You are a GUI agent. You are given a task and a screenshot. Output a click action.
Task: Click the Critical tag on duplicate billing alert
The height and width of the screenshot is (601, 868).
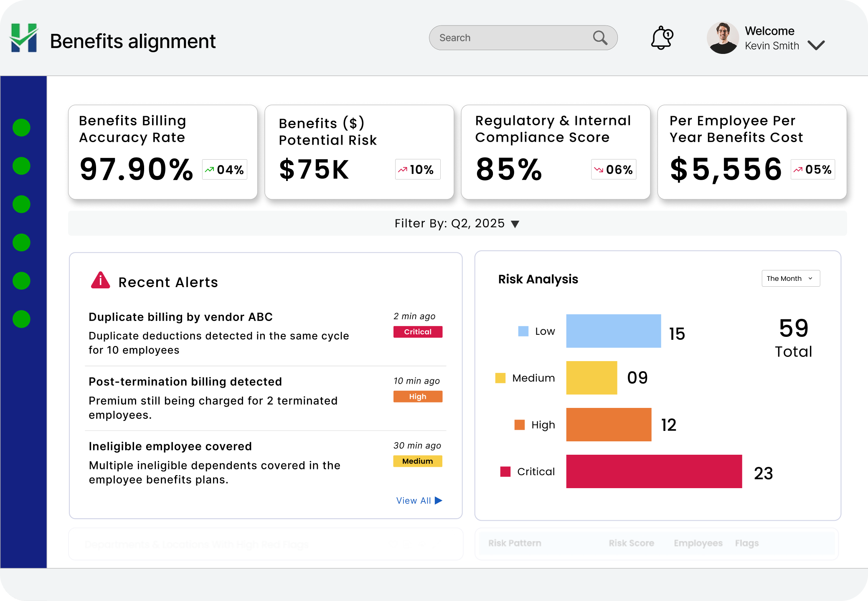click(418, 332)
